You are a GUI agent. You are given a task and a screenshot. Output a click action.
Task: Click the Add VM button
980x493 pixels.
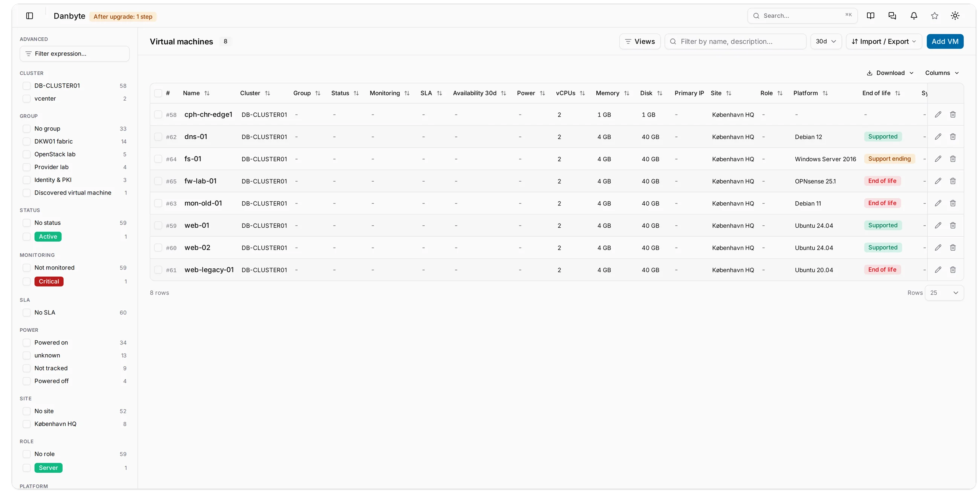pyautogui.click(x=945, y=41)
